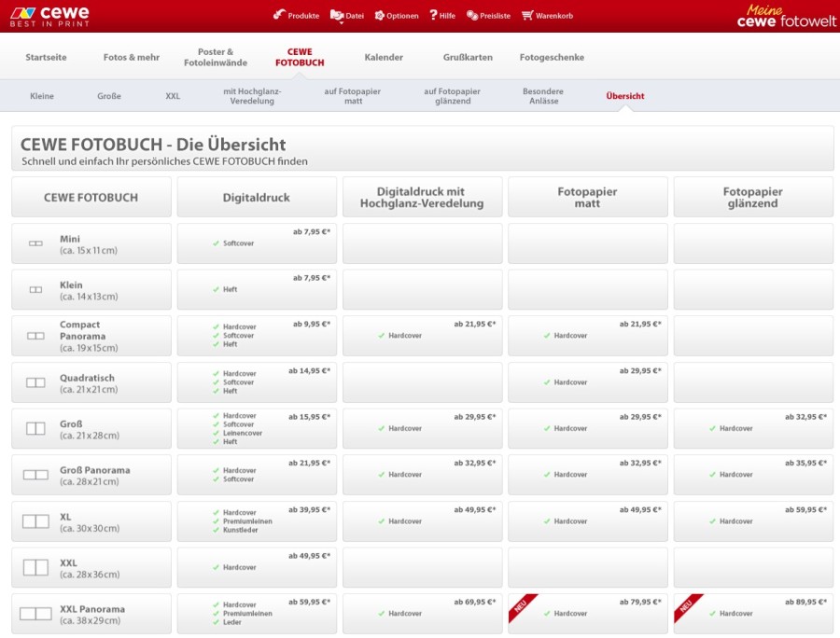Image resolution: width=840 pixels, height=638 pixels.
Task: Open the Datei menu with dropdown arrow
Action: click(x=337, y=16)
